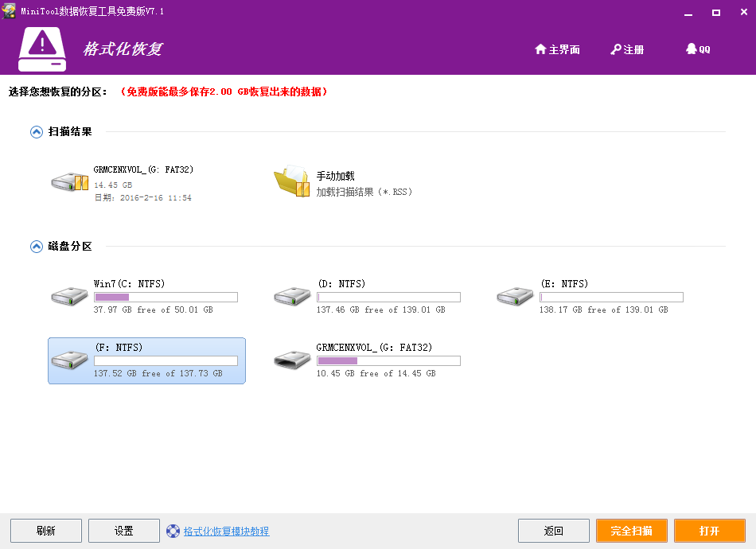Click the lifebuoy help icon
Screen dimensions: 756x549
[x=173, y=531]
